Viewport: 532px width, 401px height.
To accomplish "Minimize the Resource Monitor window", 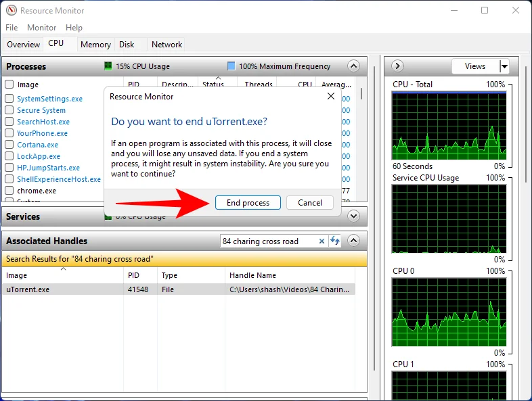I will 454,10.
